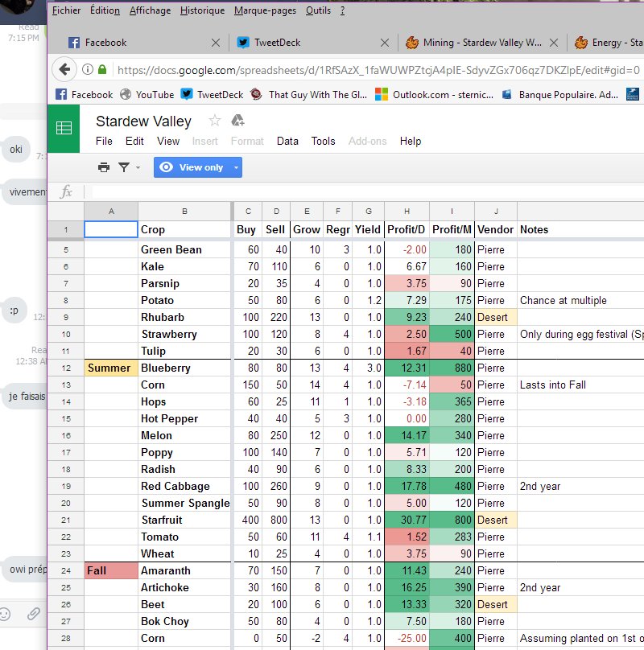Open the YouTube bookmark

tap(147, 94)
